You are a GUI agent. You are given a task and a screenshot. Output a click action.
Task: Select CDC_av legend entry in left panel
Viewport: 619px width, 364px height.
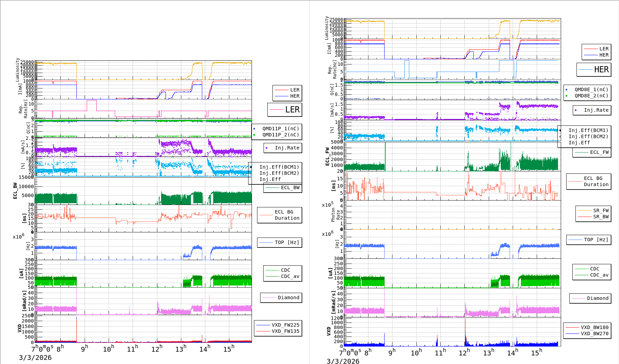click(x=290, y=276)
